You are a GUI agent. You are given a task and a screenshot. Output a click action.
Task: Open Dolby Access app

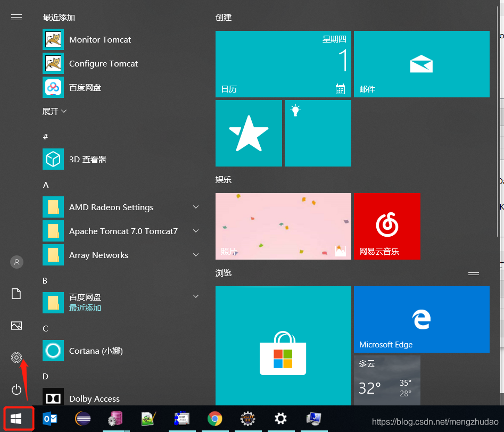click(120, 397)
